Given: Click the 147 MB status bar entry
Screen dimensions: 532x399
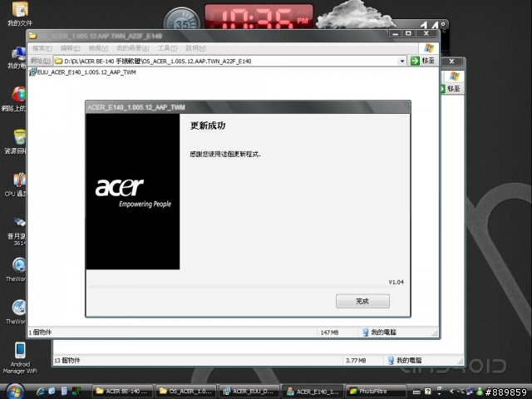Looking at the screenshot, I should click(x=329, y=332).
